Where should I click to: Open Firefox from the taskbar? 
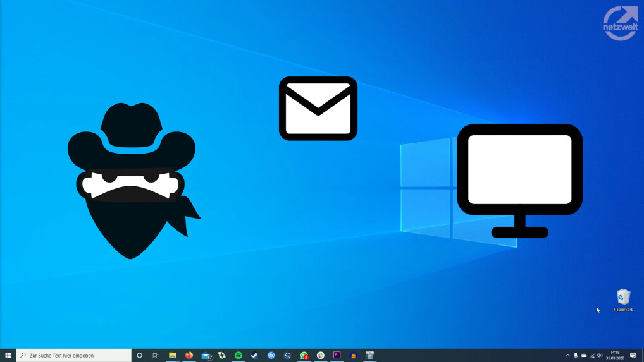[x=189, y=355]
